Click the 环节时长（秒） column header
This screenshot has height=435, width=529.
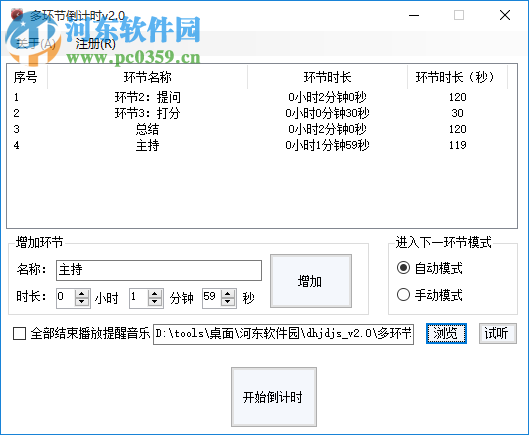pos(457,77)
